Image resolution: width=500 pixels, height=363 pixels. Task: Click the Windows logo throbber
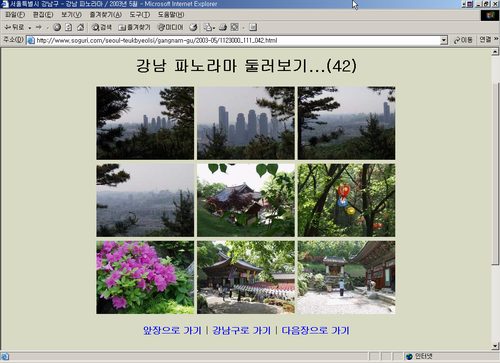(x=490, y=15)
